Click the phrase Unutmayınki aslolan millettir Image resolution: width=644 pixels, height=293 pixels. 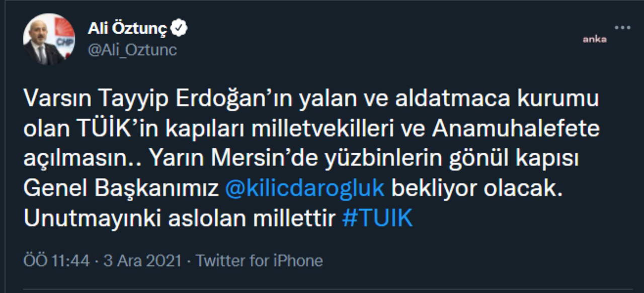(179, 219)
